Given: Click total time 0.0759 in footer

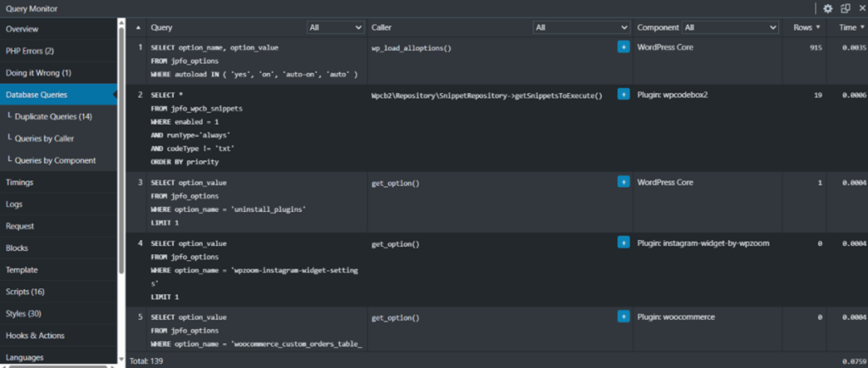Looking at the screenshot, I should click(854, 361).
